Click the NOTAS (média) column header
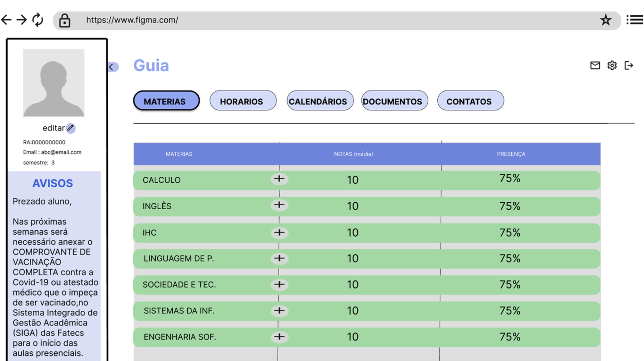Viewport: 644px width, 361px height. click(x=354, y=154)
